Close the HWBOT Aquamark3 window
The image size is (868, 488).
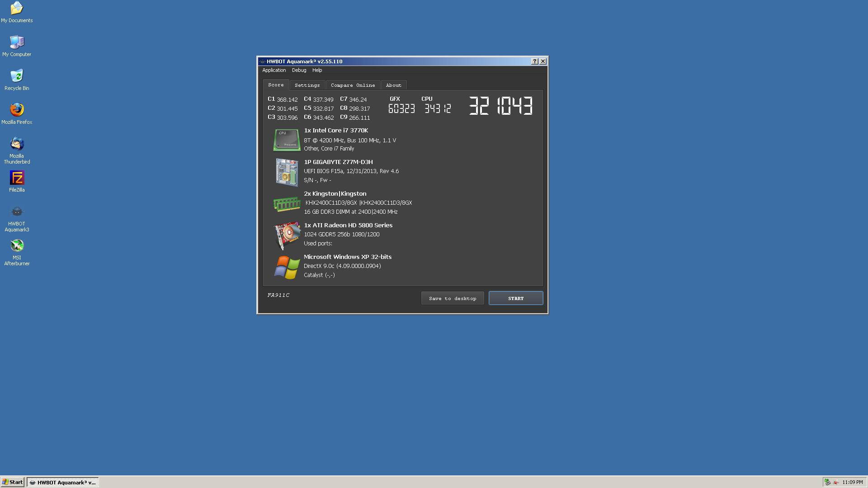[543, 61]
